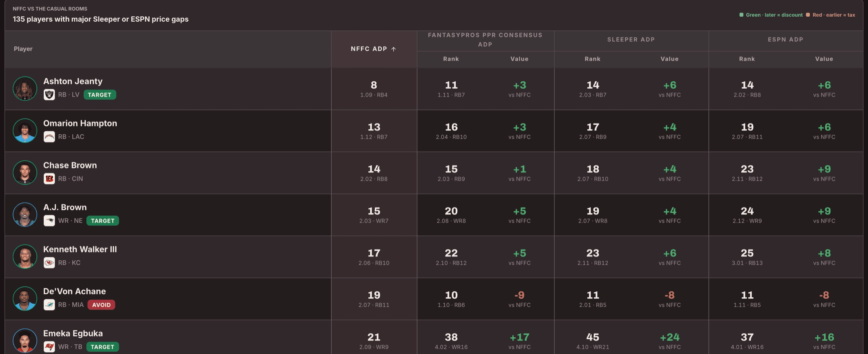This screenshot has height=354, width=868.
Task: Click Ashton Jeanty's NFFC ADP value 8
Action: click(x=374, y=85)
